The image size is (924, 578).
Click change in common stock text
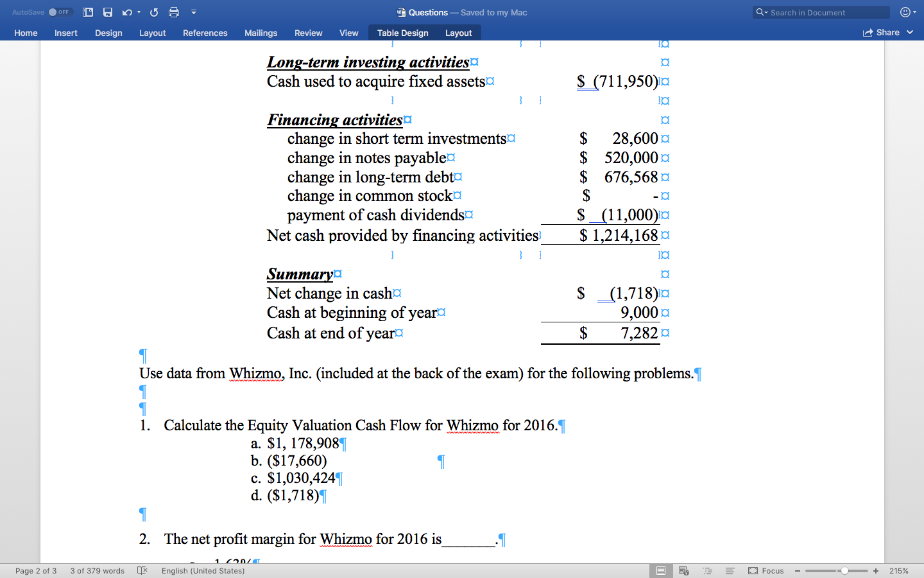(370, 196)
